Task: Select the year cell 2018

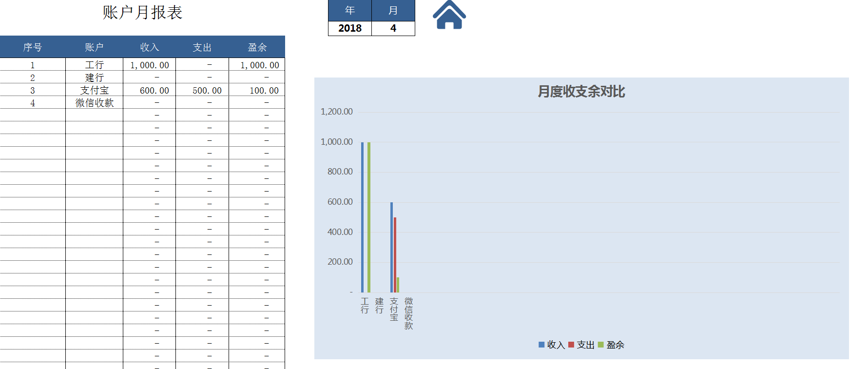Action: click(x=350, y=28)
